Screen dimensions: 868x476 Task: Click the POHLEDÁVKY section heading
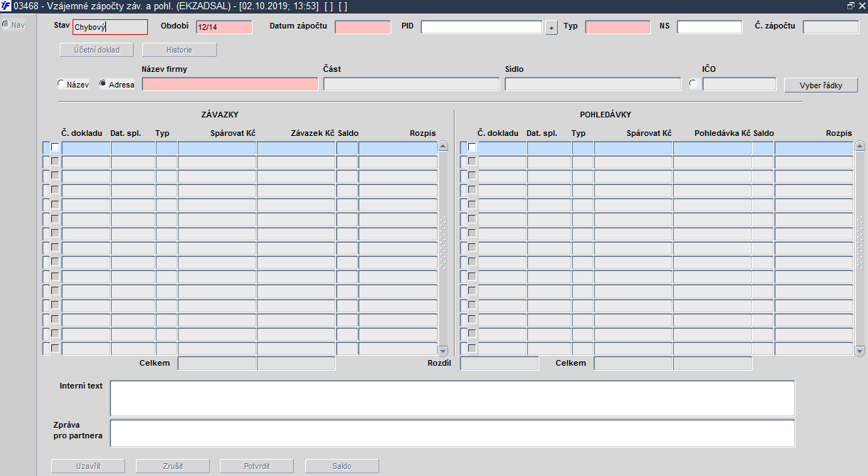[x=605, y=115]
